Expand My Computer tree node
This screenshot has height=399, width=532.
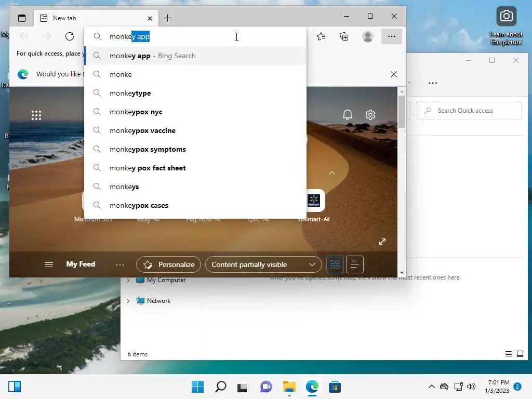(128, 280)
